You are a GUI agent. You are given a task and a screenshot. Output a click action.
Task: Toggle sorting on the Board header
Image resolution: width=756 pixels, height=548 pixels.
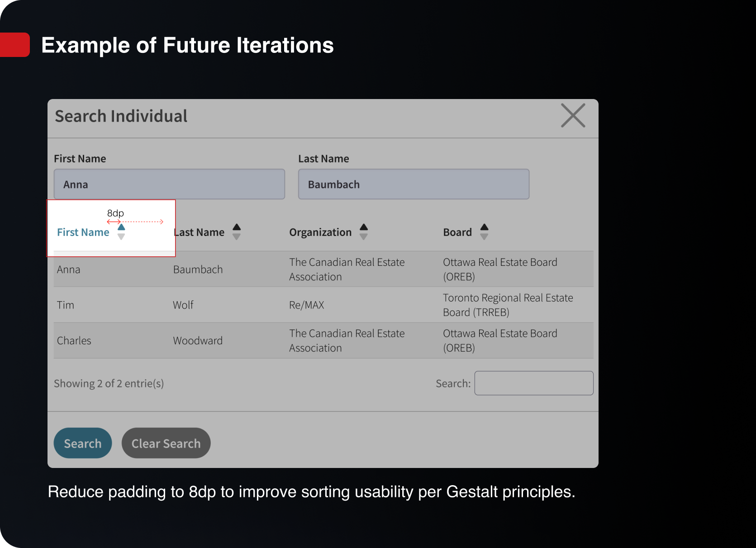pyautogui.click(x=457, y=232)
